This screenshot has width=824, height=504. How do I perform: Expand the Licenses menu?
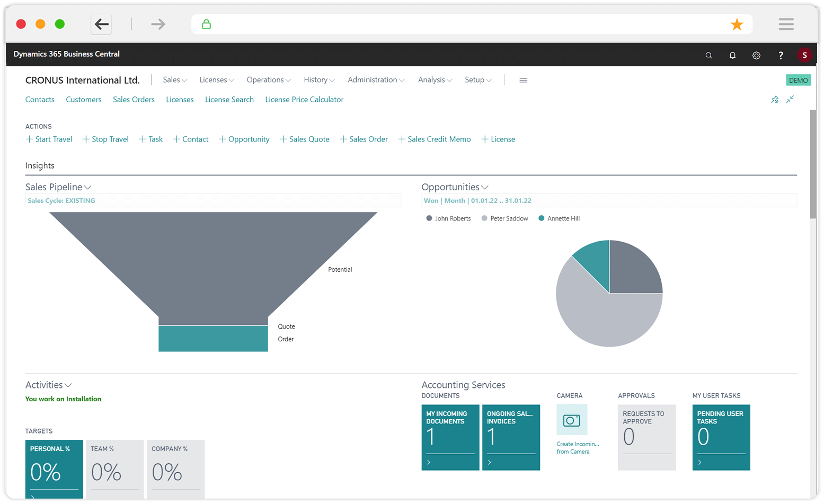point(217,80)
